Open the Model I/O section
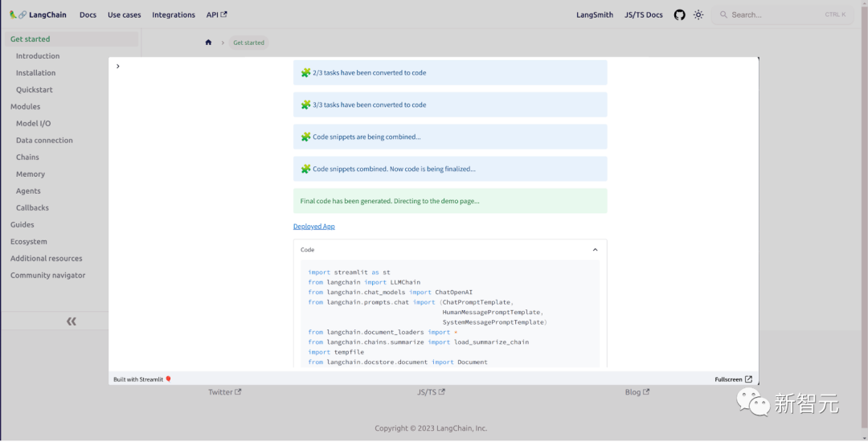Image resolution: width=868 pixels, height=442 pixels. click(33, 124)
